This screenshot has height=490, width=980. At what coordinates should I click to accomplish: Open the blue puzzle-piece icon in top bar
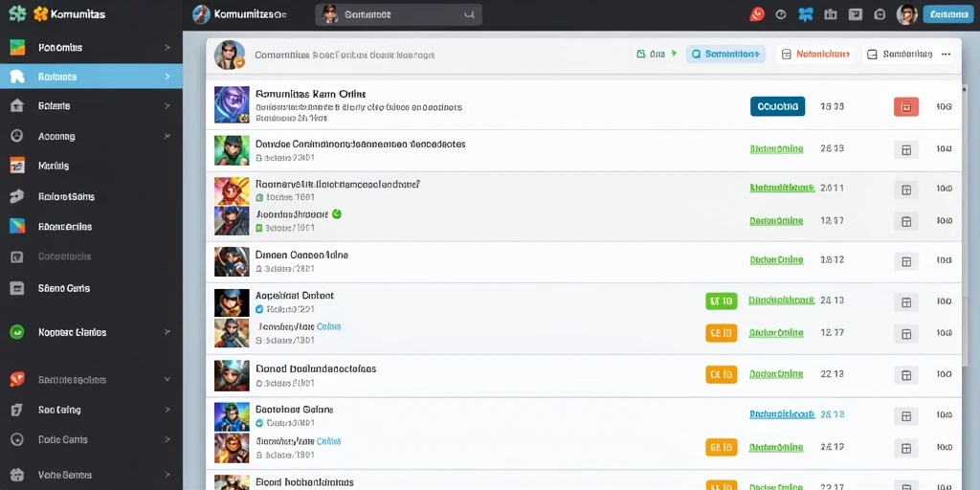point(806,14)
